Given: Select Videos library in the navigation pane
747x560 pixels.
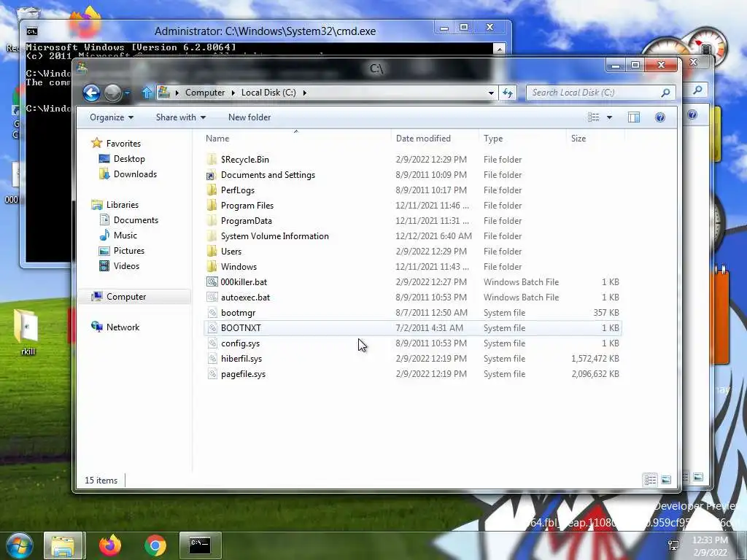Looking at the screenshot, I should pos(126,265).
